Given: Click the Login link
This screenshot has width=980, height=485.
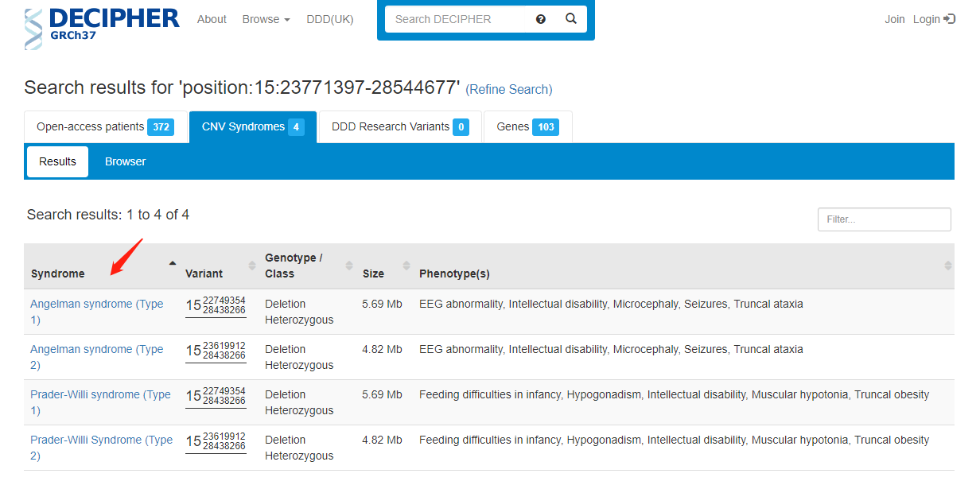Looking at the screenshot, I should [x=927, y=19].
